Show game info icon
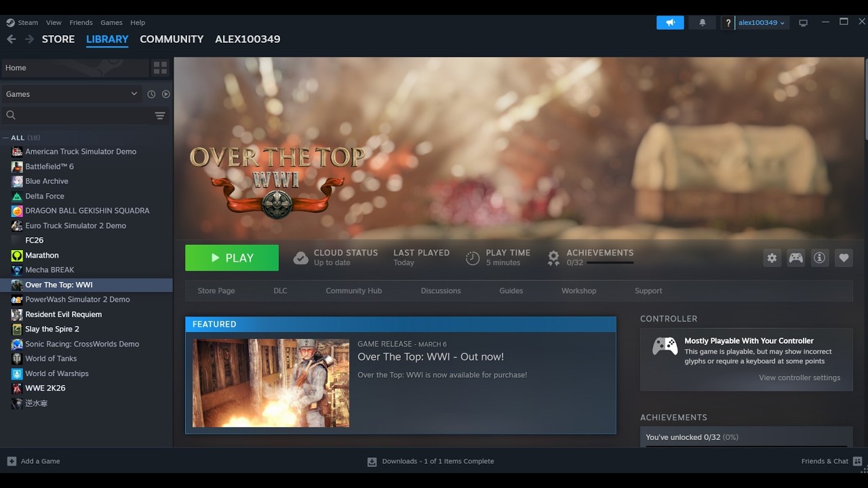 click(820, 258)
